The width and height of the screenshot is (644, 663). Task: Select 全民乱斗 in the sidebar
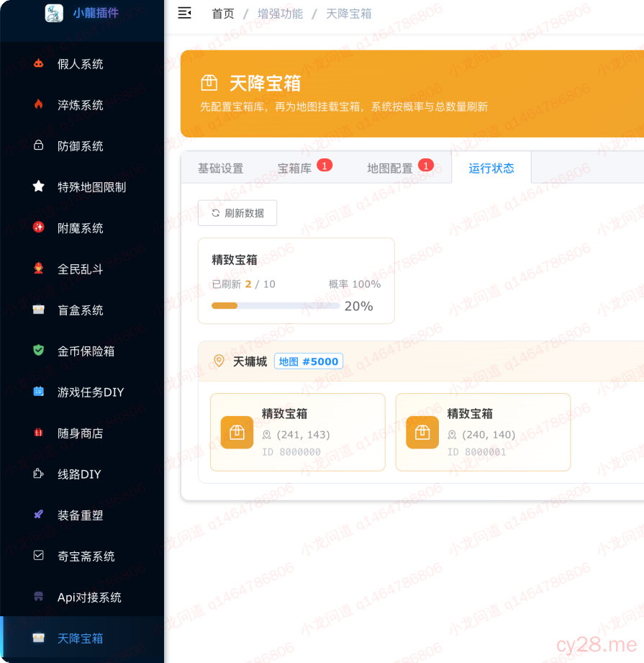click(82, 269)
